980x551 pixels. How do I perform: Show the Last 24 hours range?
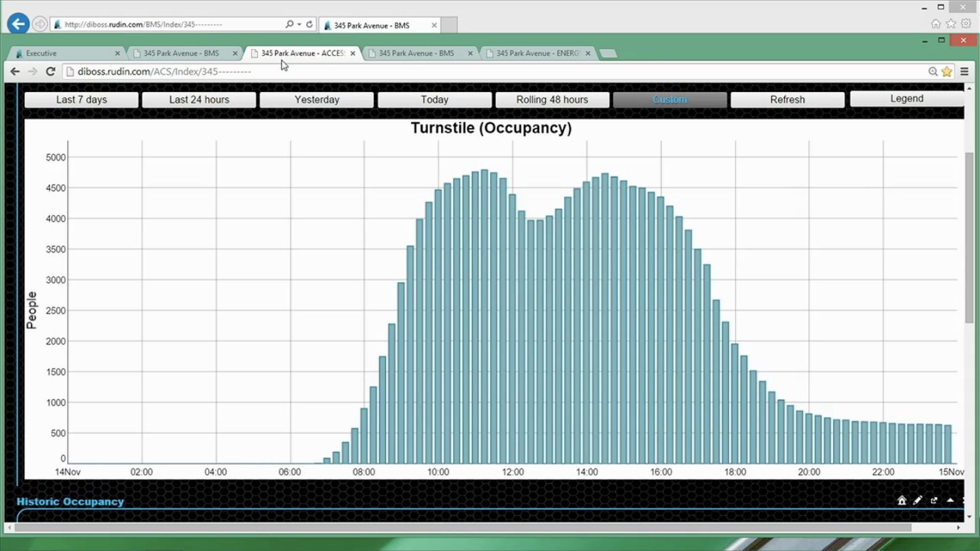pyautogui.click(x=199, y=99)
